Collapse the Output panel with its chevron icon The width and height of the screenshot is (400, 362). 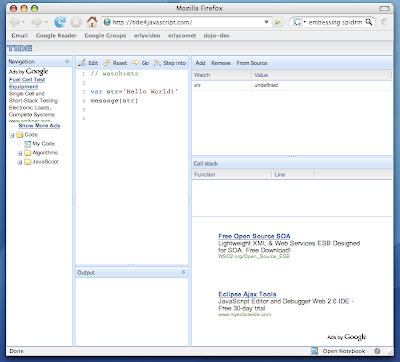point(183,272)
